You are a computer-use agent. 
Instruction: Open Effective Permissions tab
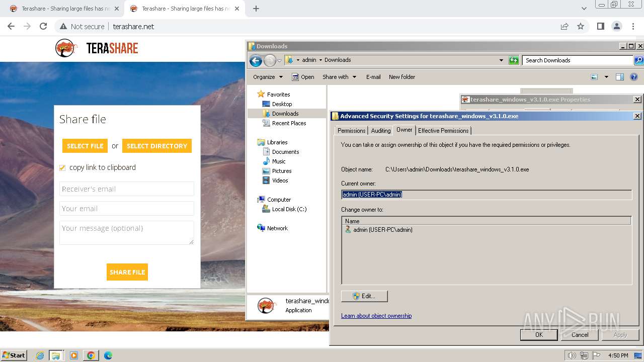[x=443, y=131]
